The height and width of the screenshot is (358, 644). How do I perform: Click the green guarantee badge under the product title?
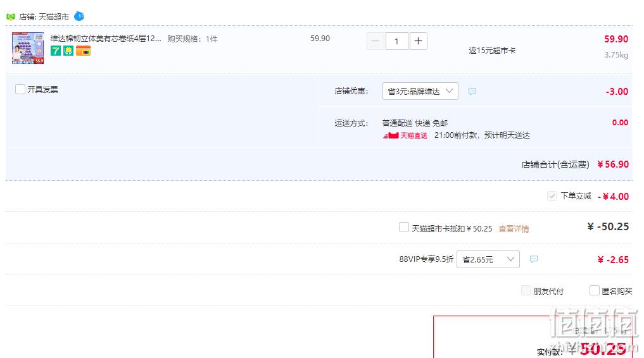(68, 51)
